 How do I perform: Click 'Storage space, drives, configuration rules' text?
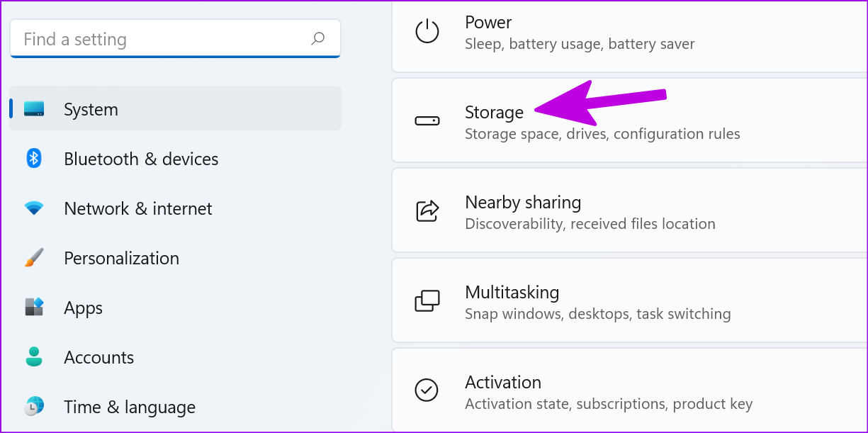(x=602, y=134)
